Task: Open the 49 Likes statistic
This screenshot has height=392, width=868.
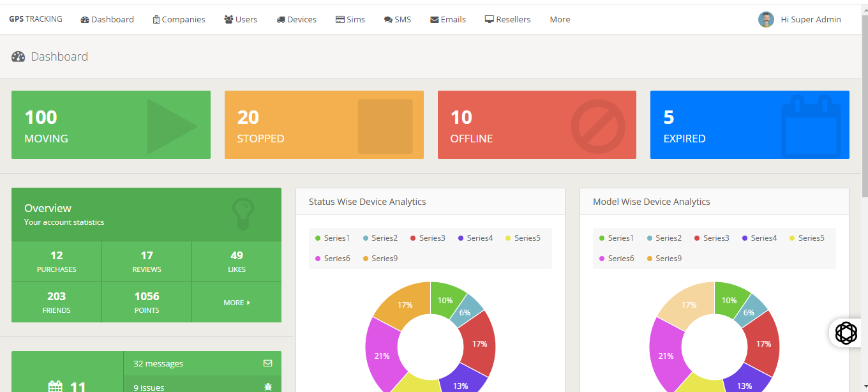Action: pyautogui.click(x=237, y=262)
